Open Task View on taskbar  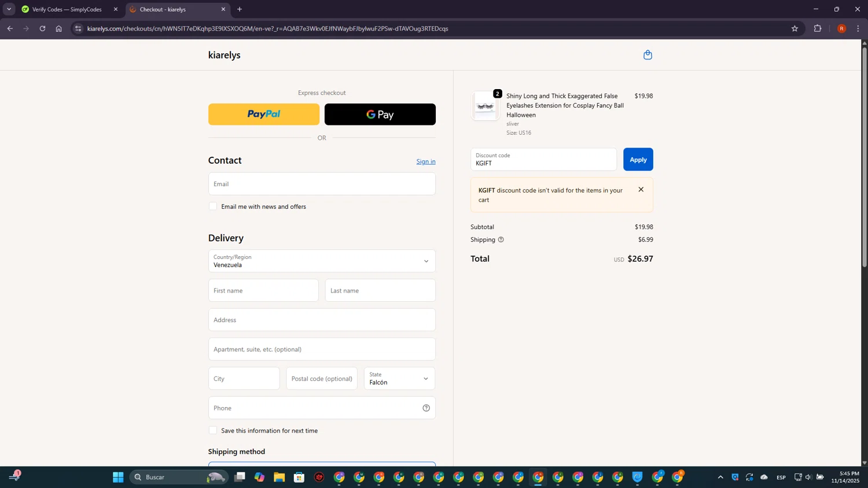pos(240,477)
